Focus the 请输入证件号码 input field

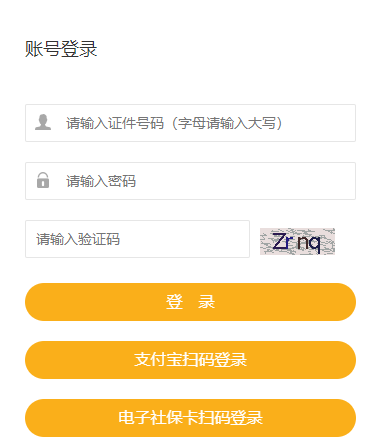tap(190, 123)
